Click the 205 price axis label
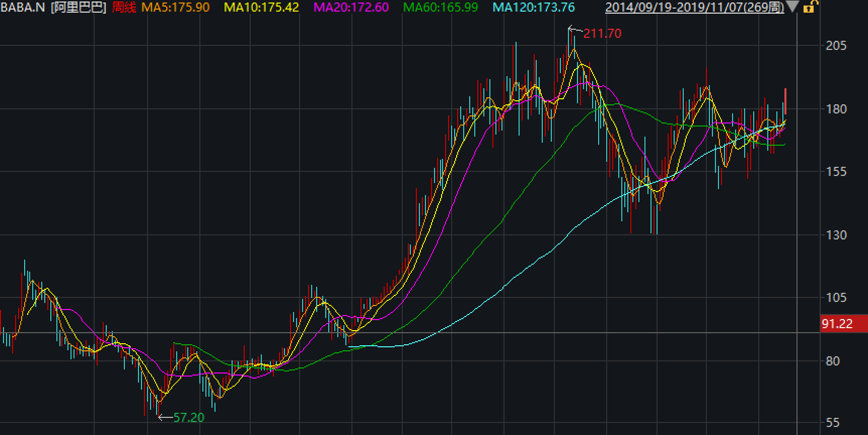The height and width of the screenshot is (435, 868). tap(836, 46)
